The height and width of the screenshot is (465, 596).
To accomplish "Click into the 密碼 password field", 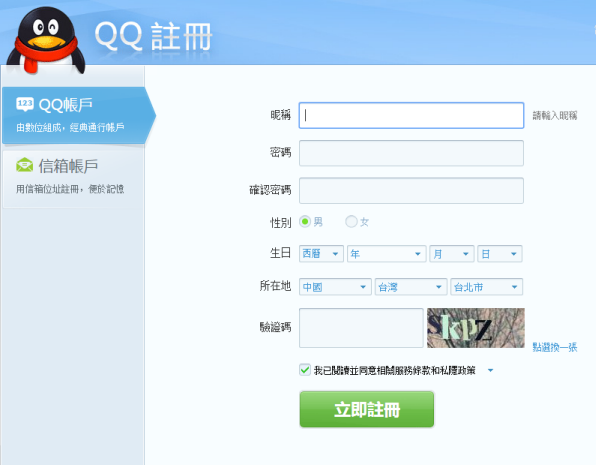I will 411,153.
